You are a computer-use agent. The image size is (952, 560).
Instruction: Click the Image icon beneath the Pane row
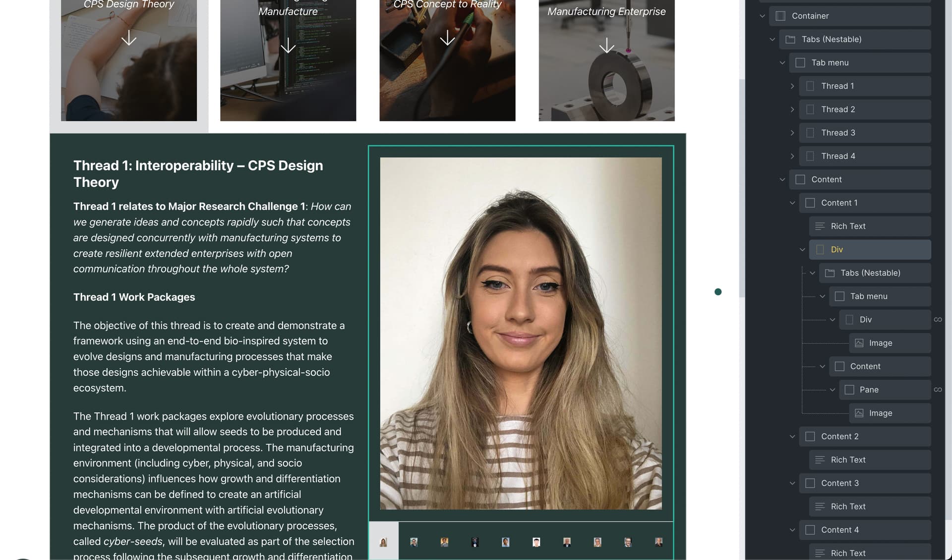[859, 413]
